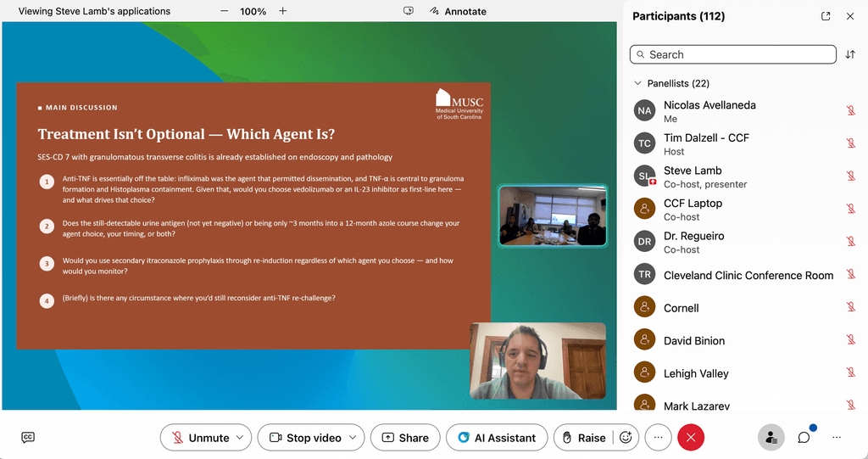Raise your hand
This screenshot has width=868, height=459.
coord(585,438)
